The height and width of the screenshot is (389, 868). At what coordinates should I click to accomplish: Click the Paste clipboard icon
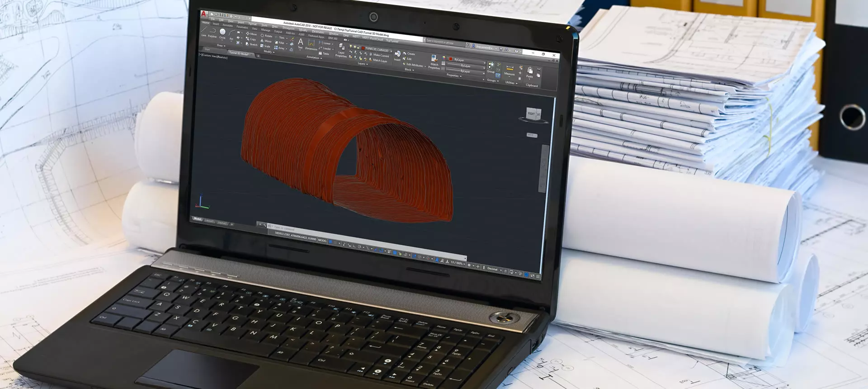[x=530, y=72]
